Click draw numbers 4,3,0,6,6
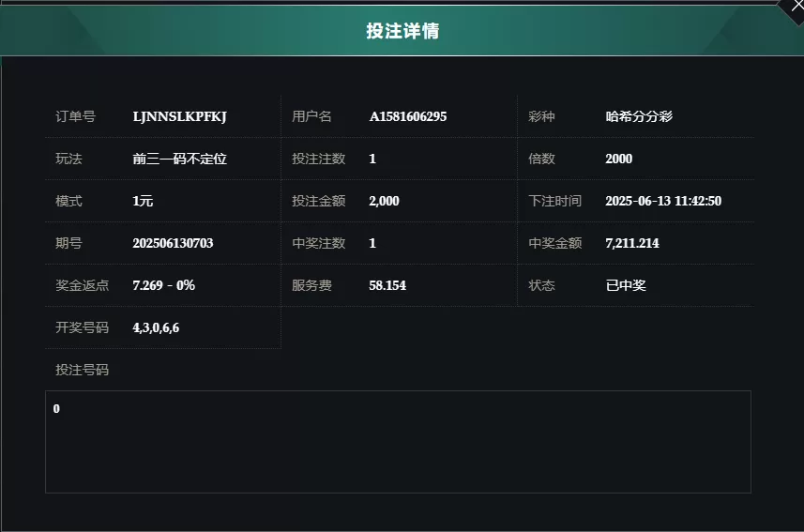The width and height of the screenshot is (804, 532). pyautogui.click(x=156, y=327)
